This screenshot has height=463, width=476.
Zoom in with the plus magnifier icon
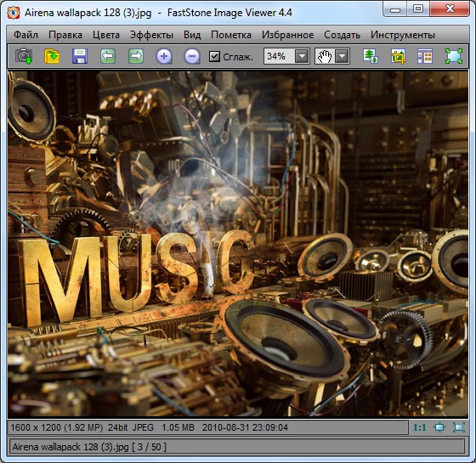(x=164, y=56)
